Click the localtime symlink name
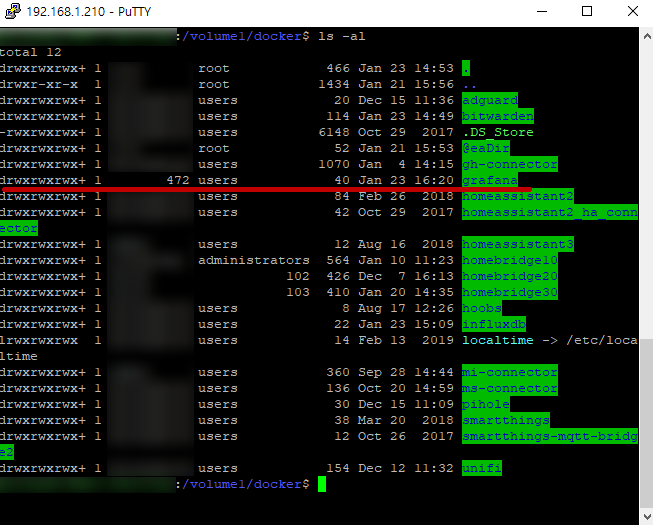653x525 pixels. pos(498,340)
